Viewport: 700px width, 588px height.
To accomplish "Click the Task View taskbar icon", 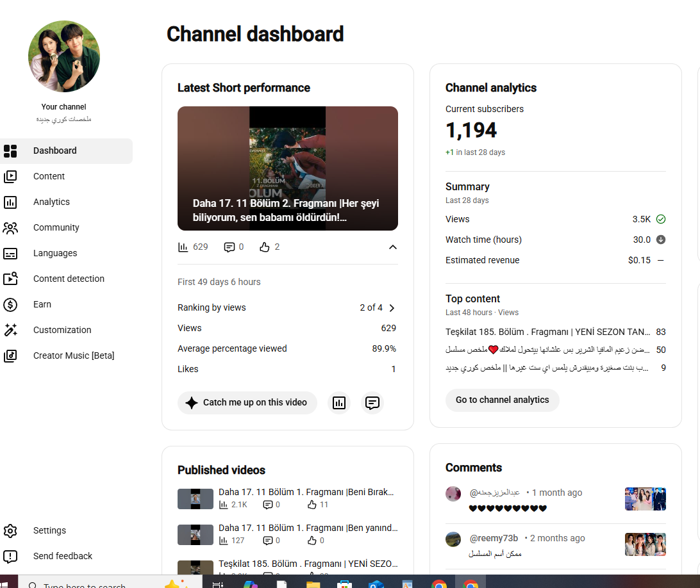I will 218,584.
